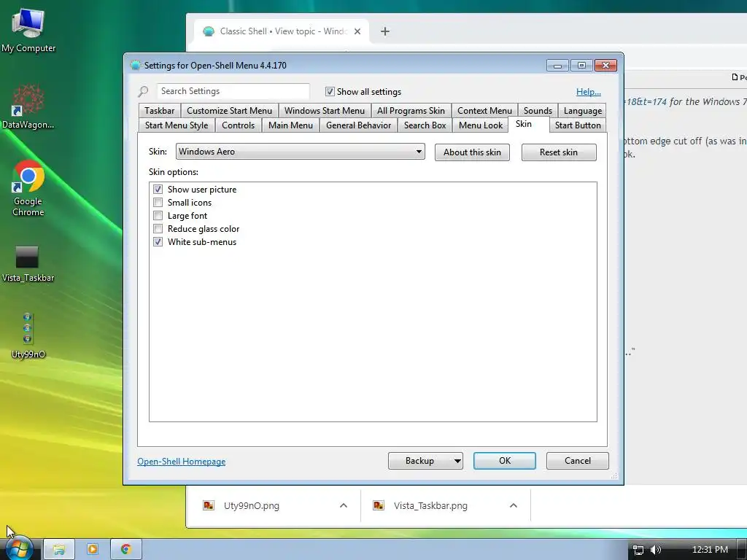Open media player from the taskbar
Viewport: 747px width, 560px height.
(93, 550)
